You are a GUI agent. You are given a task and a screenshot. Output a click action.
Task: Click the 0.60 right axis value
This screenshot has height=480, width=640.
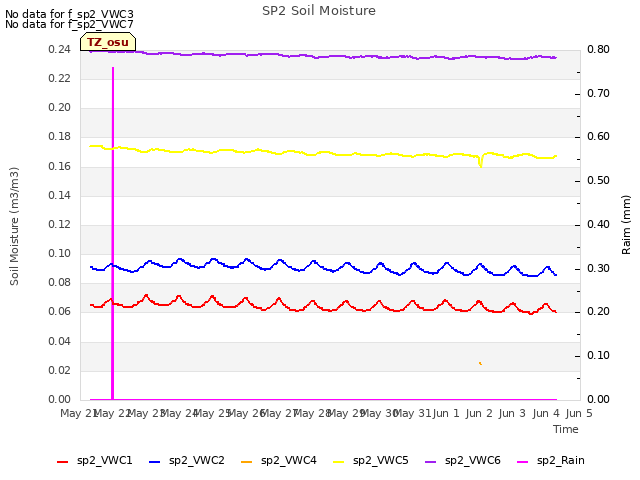coord(598,137)
